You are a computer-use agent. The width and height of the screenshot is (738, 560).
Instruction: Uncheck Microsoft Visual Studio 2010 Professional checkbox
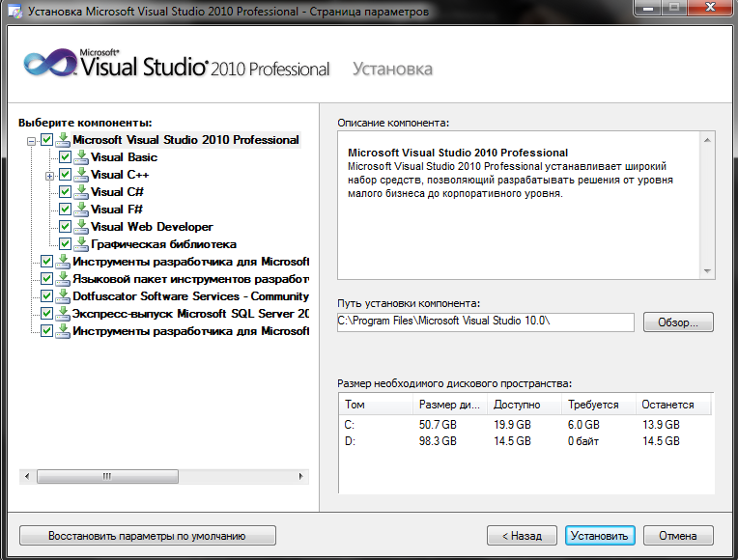(46, 140)
